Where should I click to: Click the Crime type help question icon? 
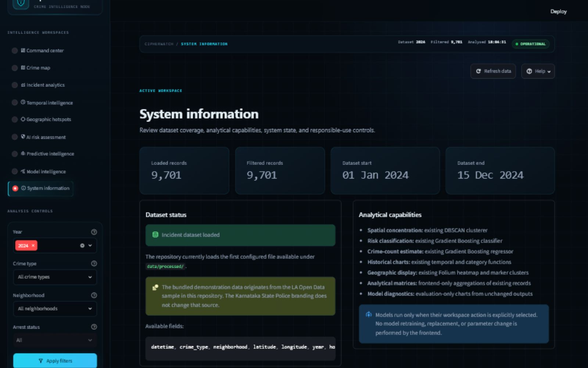click(94, 263)
